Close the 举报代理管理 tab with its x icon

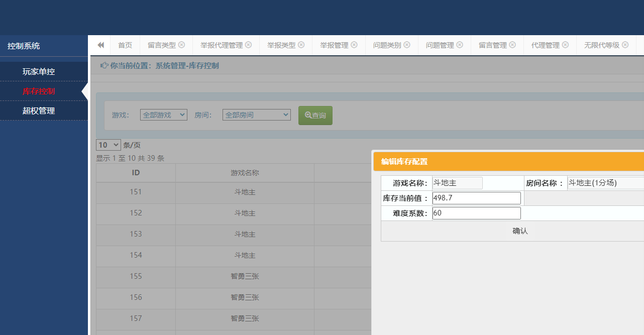click(x=248, y=45)
